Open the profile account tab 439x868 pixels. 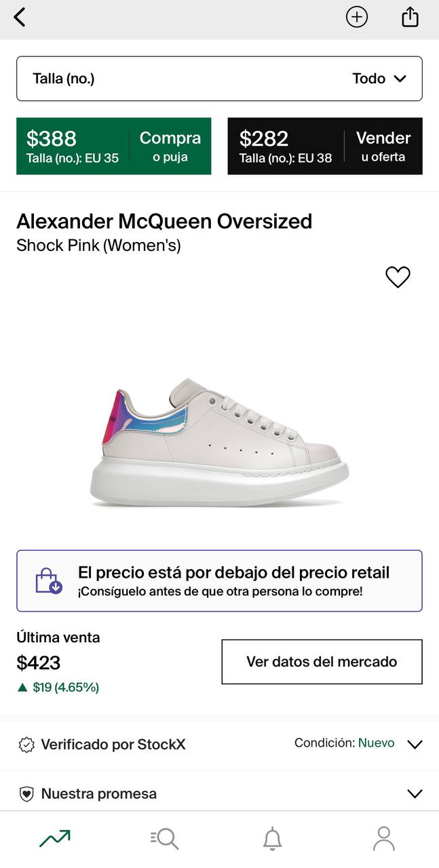(383, 839)
